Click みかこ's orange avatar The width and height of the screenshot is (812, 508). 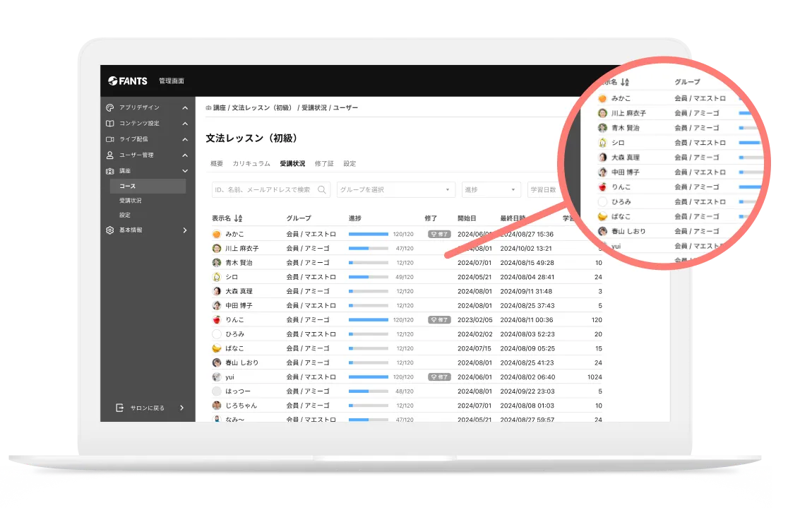(217, 235)
